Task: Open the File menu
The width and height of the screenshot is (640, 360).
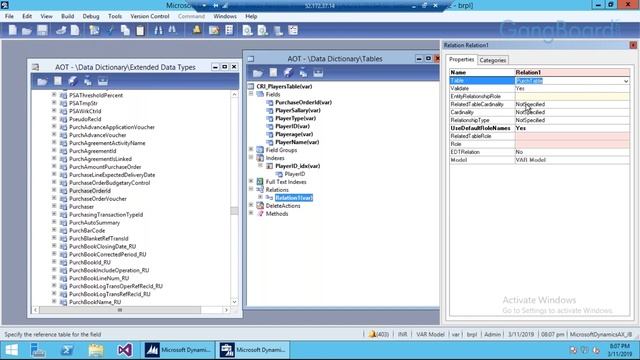Action: (9, 16)
